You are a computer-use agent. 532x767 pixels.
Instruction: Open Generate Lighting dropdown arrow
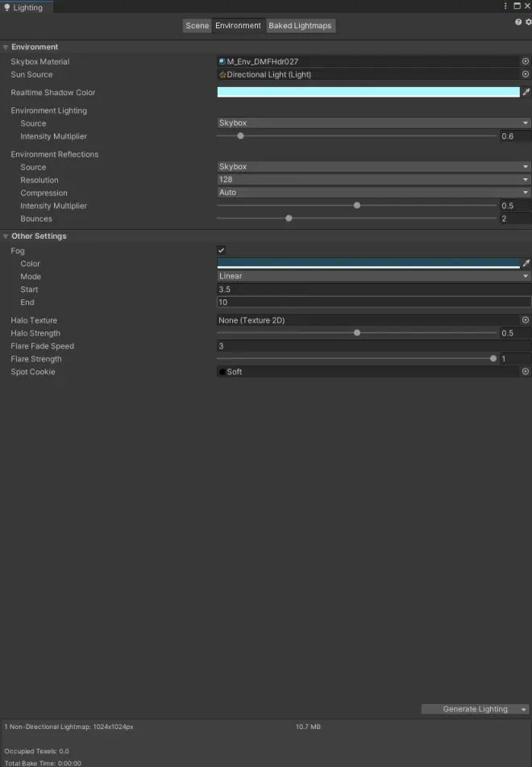pos(524,709)
